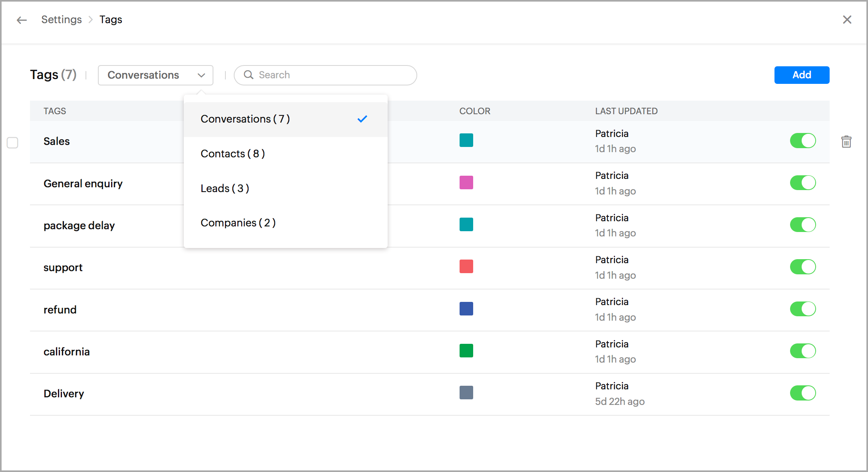Tick the Sales row checkbox
Viewport: 868px width, 472px height.
pyautogui.click(x=13, y=143)
